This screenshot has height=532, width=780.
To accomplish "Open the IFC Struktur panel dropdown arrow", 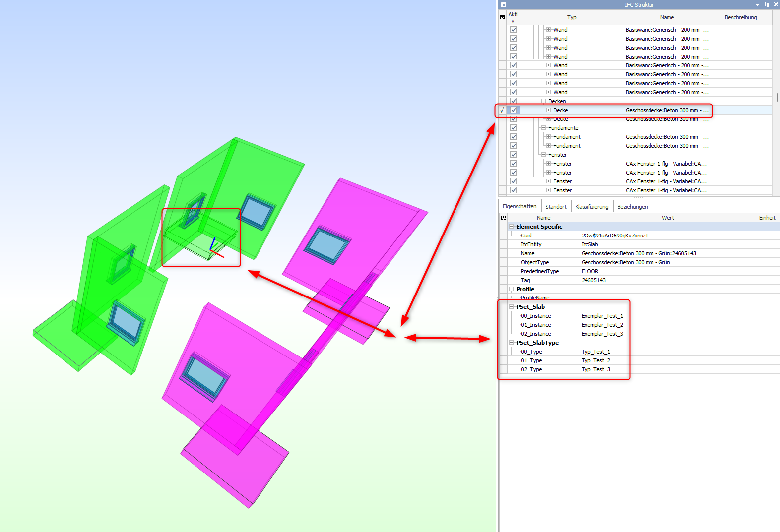I will (757, 5).
